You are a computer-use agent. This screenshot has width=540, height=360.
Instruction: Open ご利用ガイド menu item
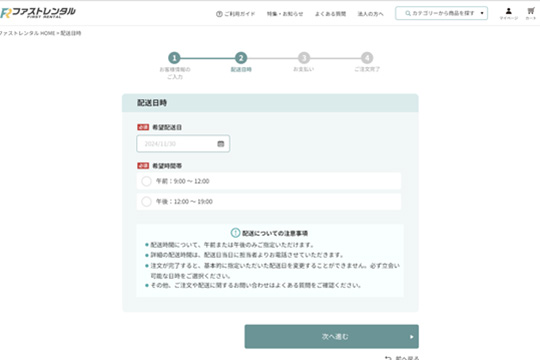[x=235, y=14]
